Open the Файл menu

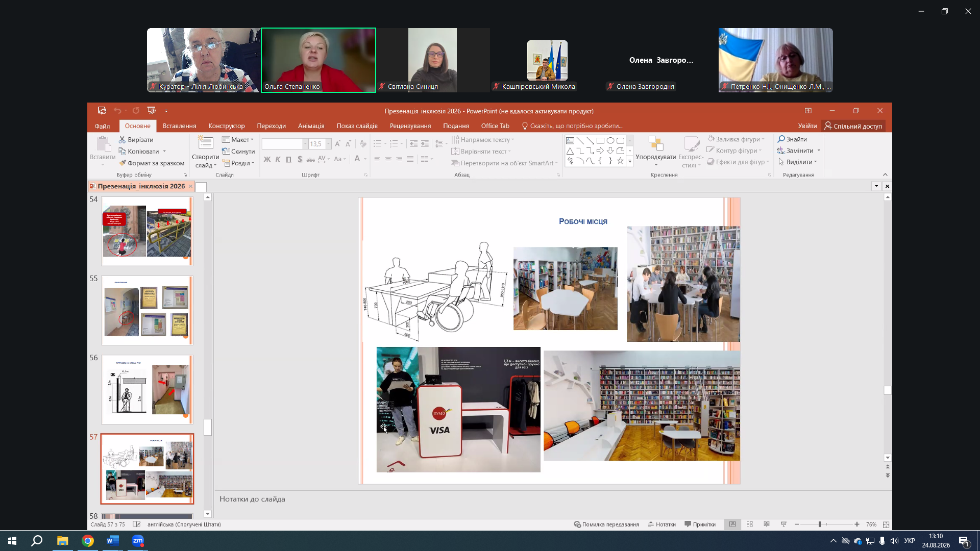click(102, 126)
